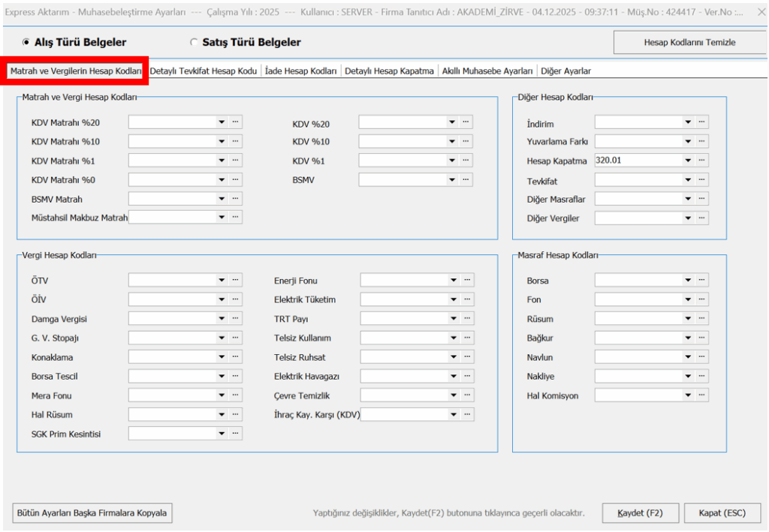The image size is (769, 532).
Task: Expand Telsiz Kullanım dropdown
Action: tap(454, 338)
